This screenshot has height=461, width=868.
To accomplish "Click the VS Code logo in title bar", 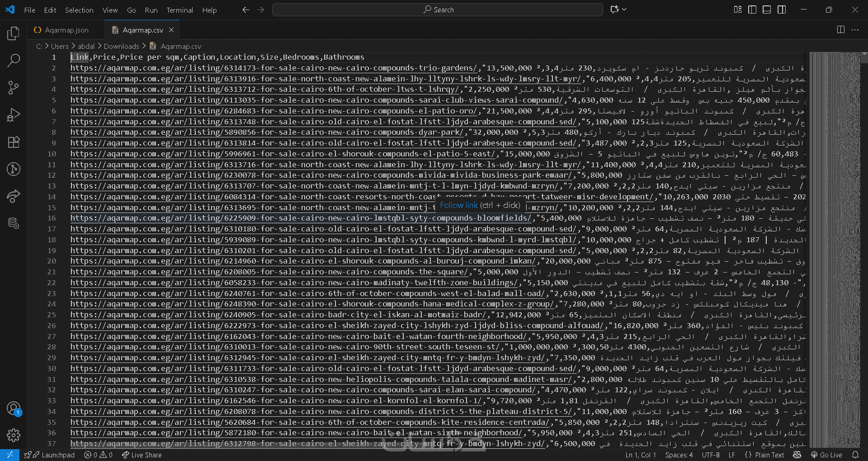I will (x=10, y=9).
